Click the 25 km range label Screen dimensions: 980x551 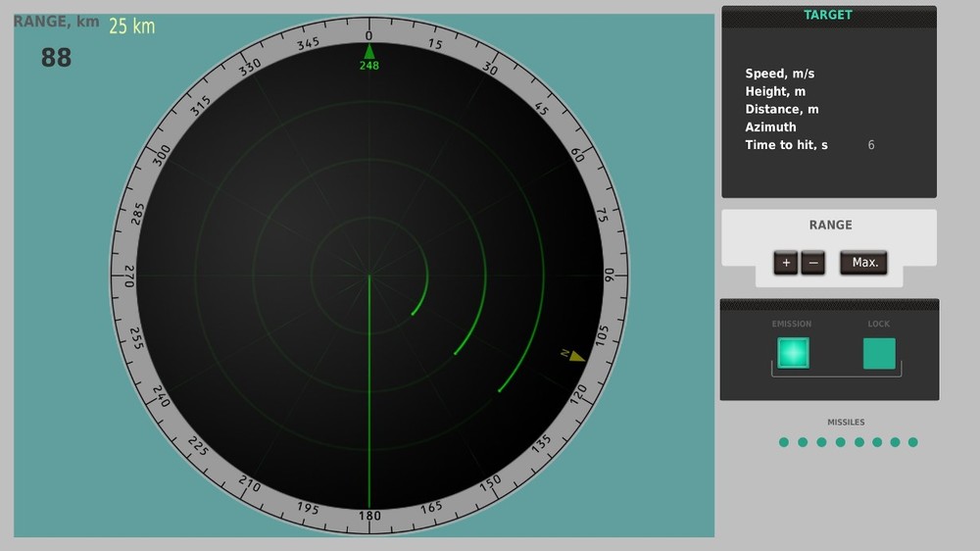point(132,26)
